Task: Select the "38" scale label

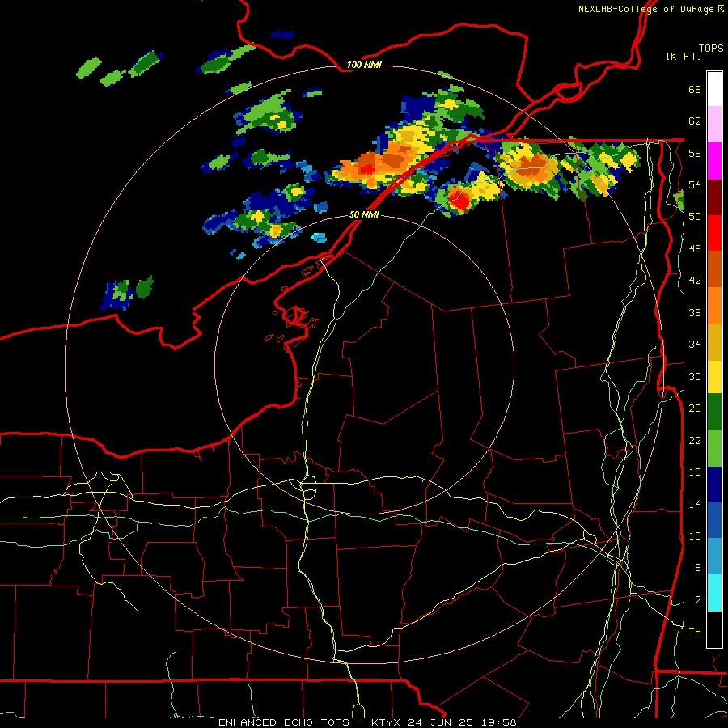Action: tap(695, 312)
